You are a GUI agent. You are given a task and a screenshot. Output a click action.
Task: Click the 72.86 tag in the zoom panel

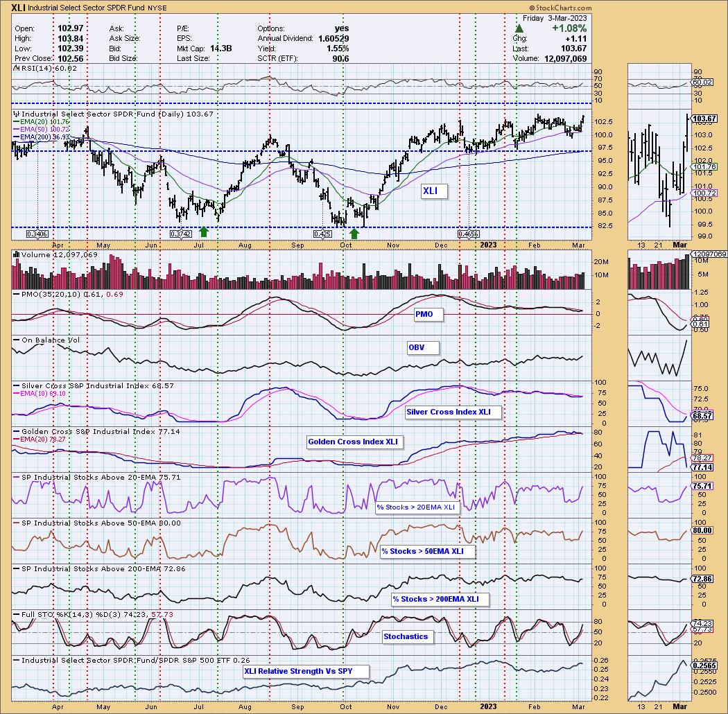click(702, 579)
